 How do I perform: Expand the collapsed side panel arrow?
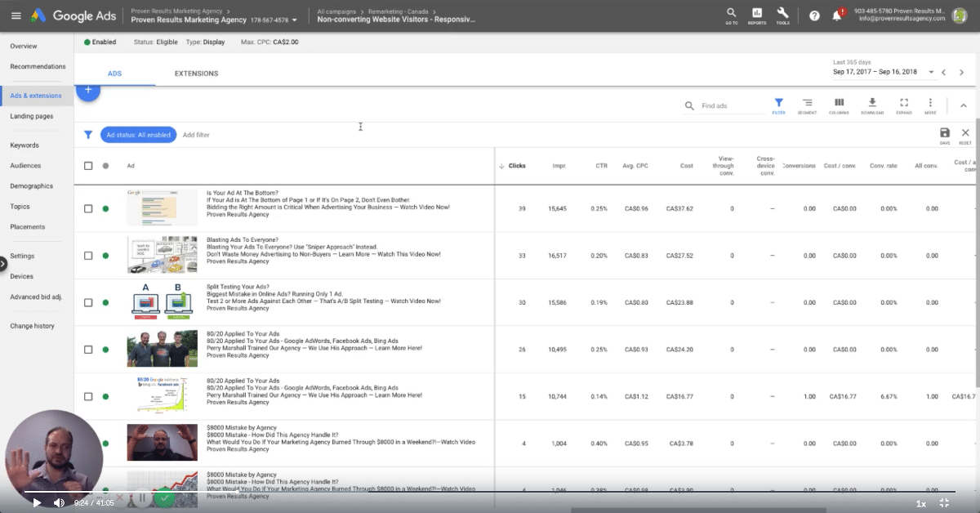click(x=2, y=264)
